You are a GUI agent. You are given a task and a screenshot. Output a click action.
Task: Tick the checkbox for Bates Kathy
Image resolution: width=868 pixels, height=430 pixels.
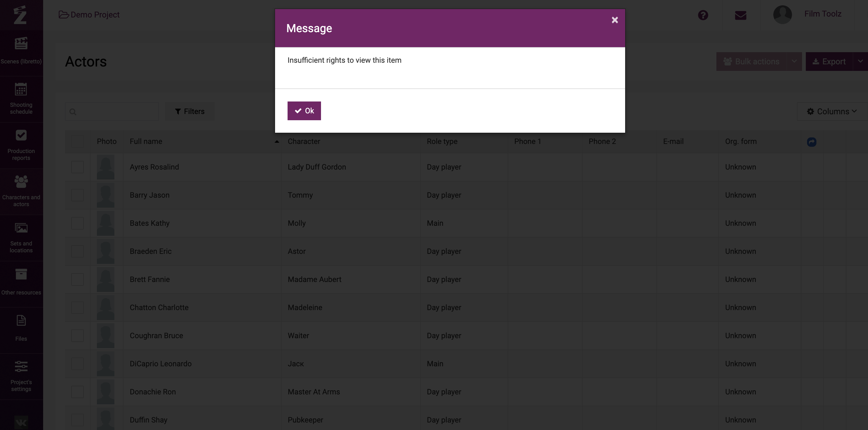coord(78,223)
